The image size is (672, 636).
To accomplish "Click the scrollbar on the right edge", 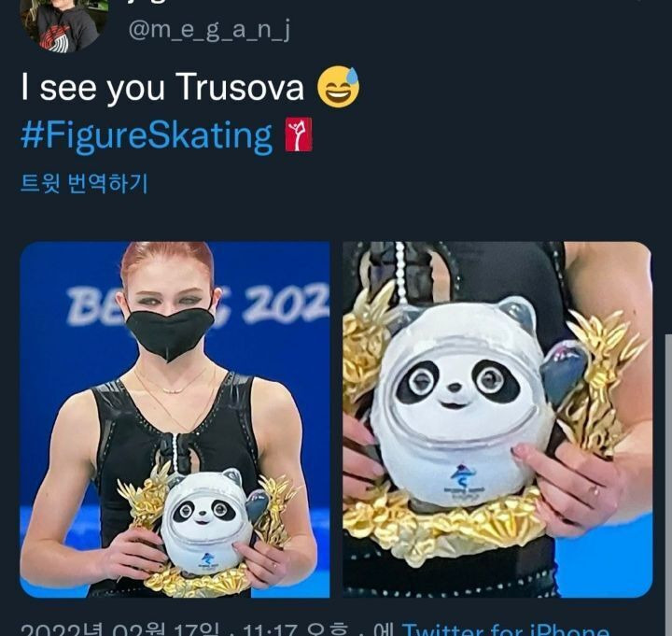I will (668, 485).
